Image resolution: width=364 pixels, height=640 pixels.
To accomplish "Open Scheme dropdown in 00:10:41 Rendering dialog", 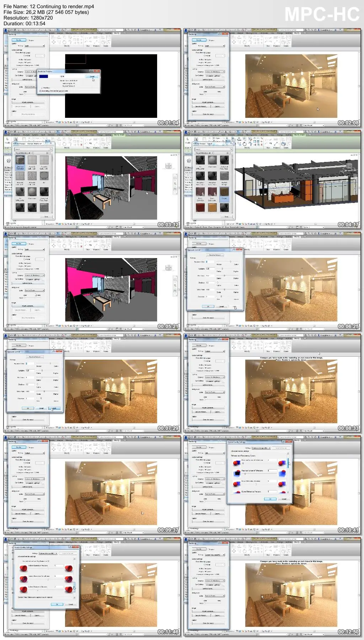I will (215, 479).
